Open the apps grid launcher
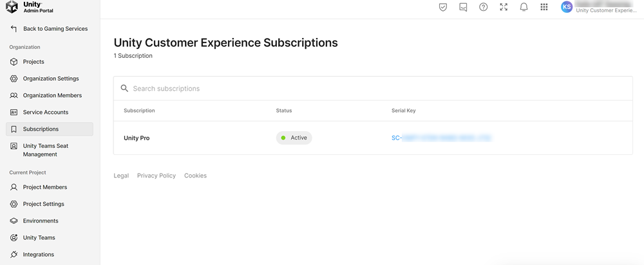644x265 pixels. point(544,7)
